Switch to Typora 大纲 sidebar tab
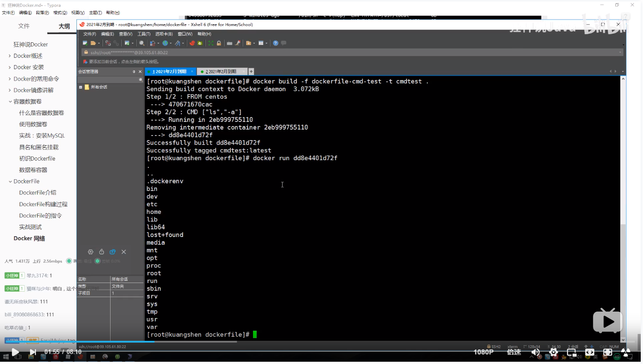643x364 pixels. tap(64, 26)
